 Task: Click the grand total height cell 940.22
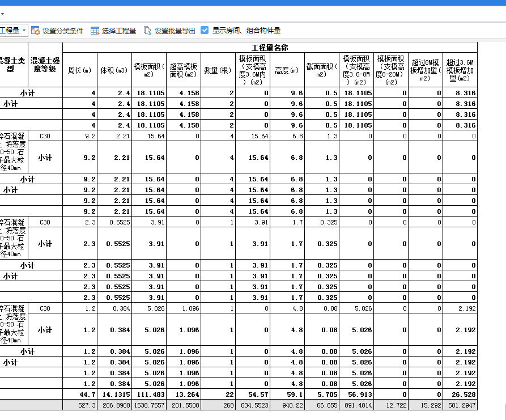[x=287, y=405]
